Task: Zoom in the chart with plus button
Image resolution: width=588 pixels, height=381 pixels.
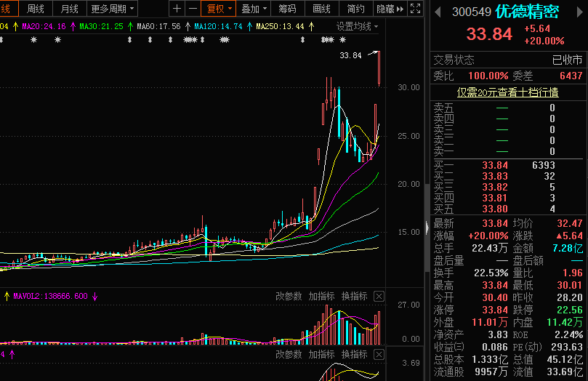Action: pyautogui.click(x=177, y=9)
